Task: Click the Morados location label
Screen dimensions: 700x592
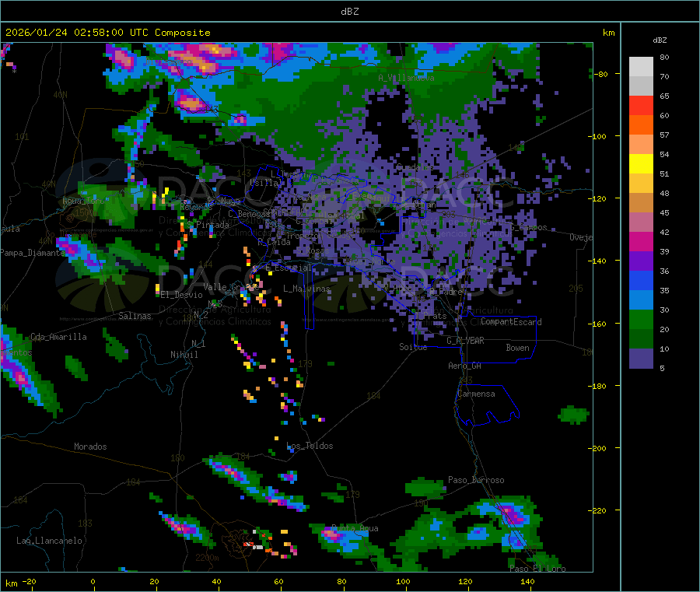Action: click(x=90, y=447)
